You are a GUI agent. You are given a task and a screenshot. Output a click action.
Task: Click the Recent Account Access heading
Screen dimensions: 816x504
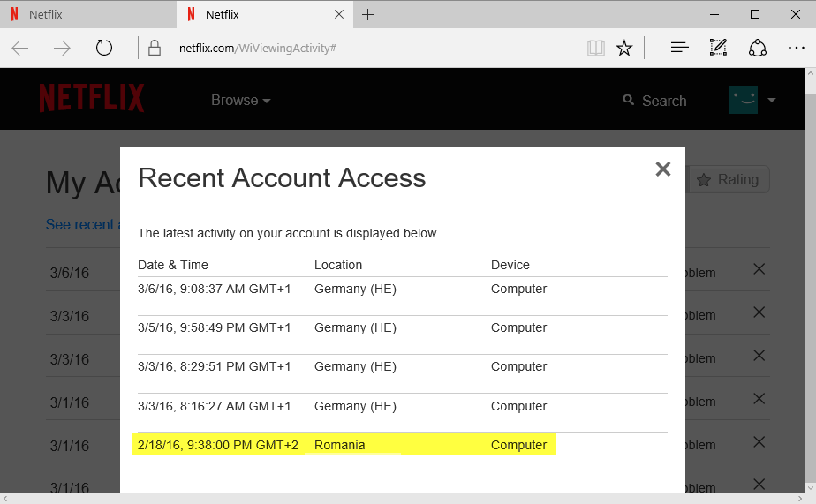[x=282, y=178]
